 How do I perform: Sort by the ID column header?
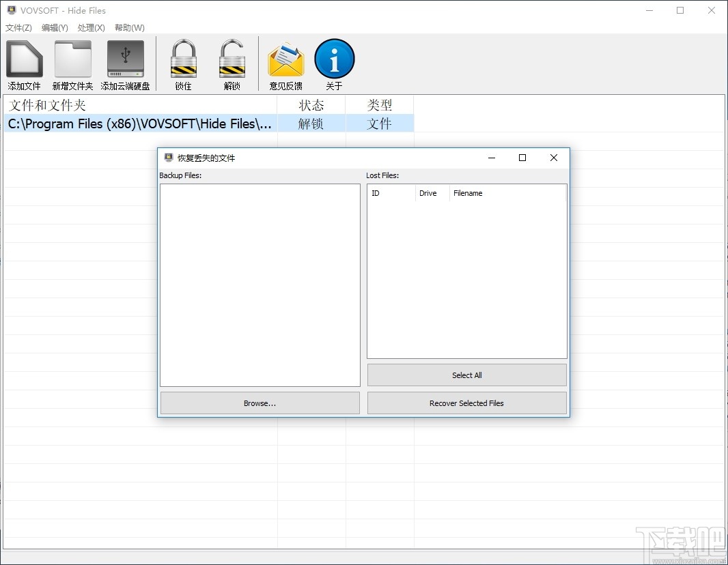point(391,193)
